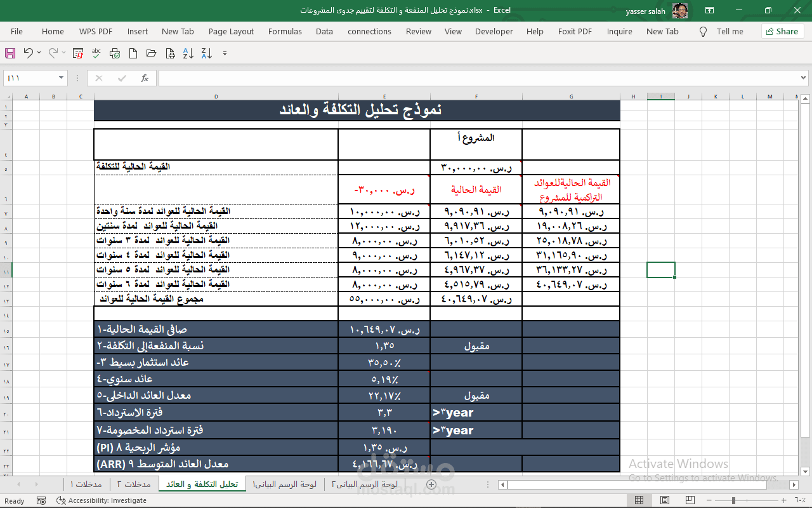Screen dimensions: 812x508
Task: Click the Share button
Action: [782, 31]
